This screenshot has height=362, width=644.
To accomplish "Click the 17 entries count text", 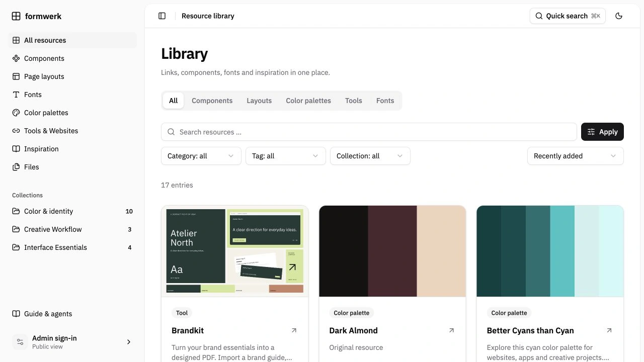I will [x=177, y=185].
